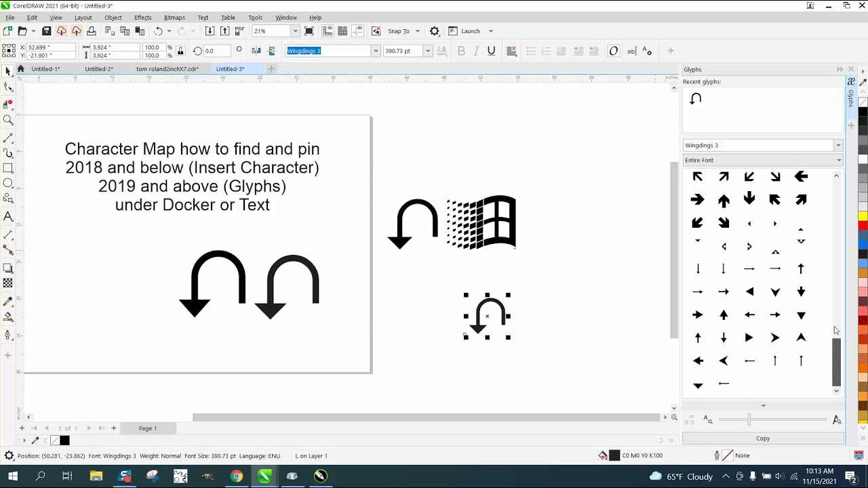
Task: Click the Mirror horizontally icon
Action: pyautogui.click(x=256, y=51)
